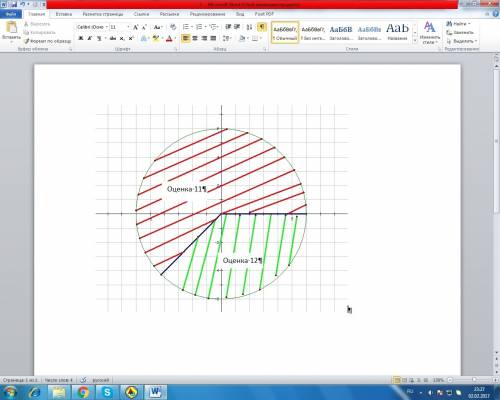Image resolution: width=500 pixels, height=400 pixels.
Task: Apply the Название (Title) style
Action: pos(397,32)
